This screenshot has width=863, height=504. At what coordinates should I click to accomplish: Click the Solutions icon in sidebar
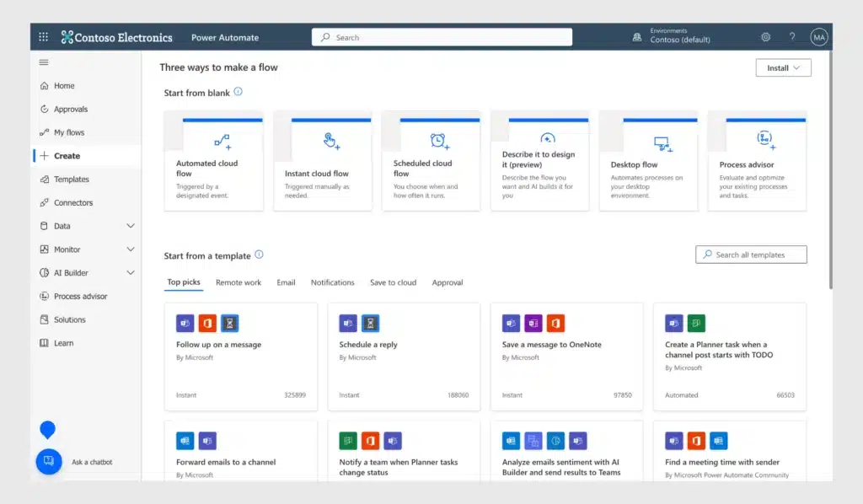[44, 319]
